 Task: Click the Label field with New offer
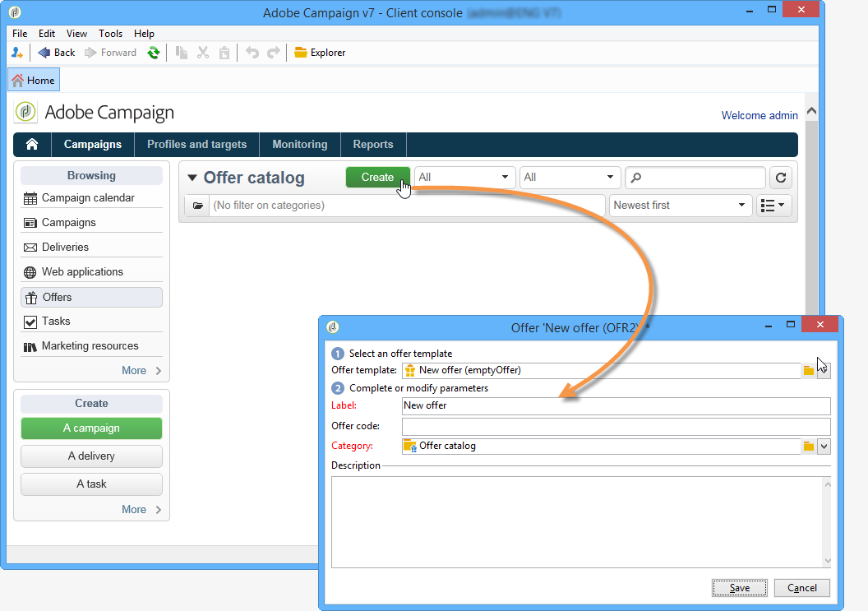(616, 405)
